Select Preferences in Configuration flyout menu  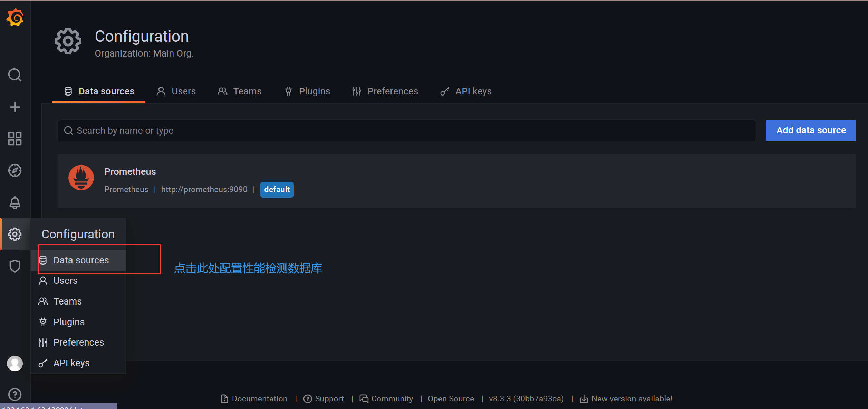(78, 342)
